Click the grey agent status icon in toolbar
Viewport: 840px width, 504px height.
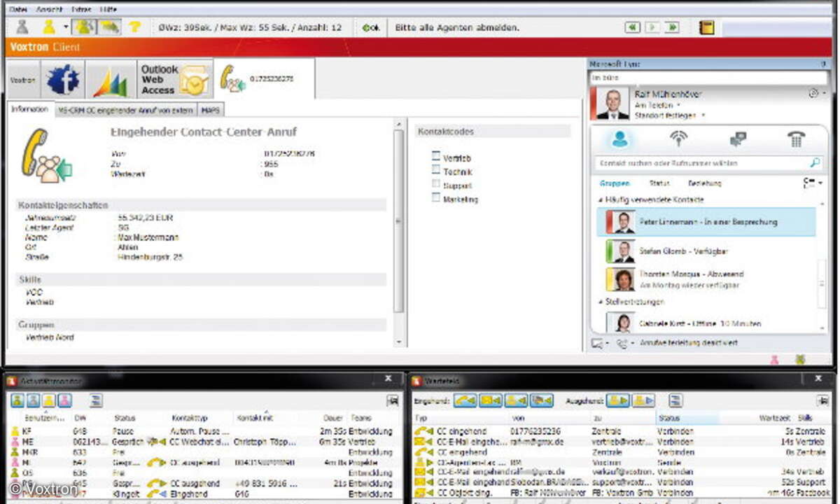tap(22, 27)
